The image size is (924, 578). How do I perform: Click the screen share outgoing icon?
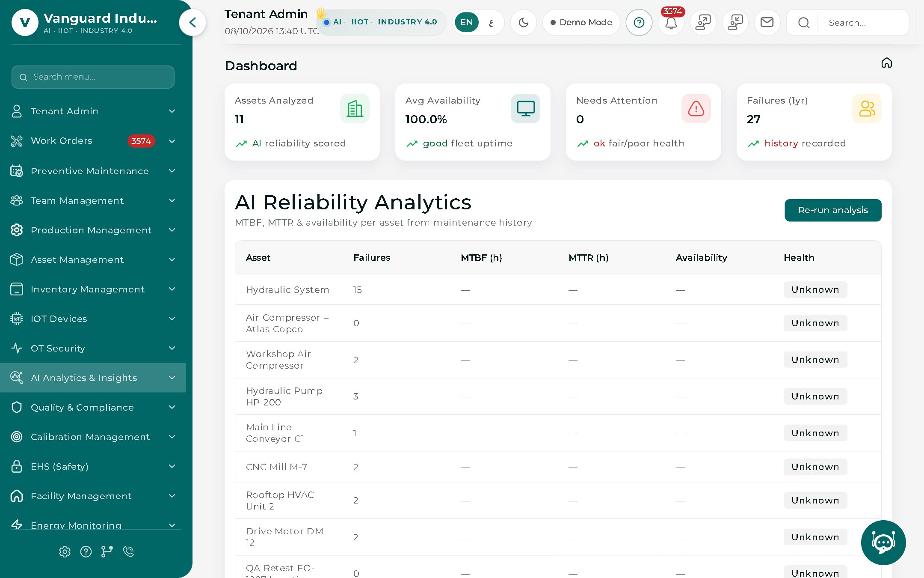pos(703,22)
